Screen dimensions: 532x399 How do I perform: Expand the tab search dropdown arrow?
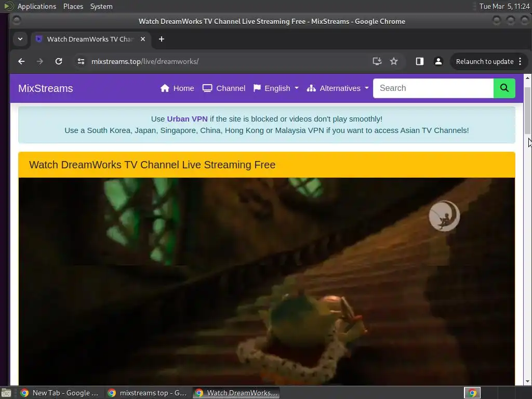[20, 39]
